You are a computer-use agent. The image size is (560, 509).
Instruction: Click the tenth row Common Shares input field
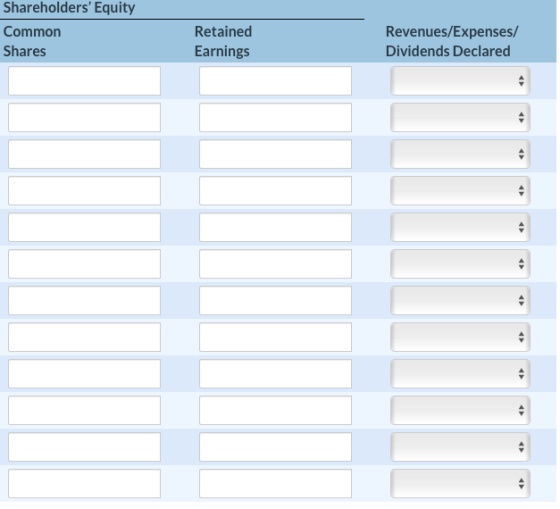click(x=85, y=410)
